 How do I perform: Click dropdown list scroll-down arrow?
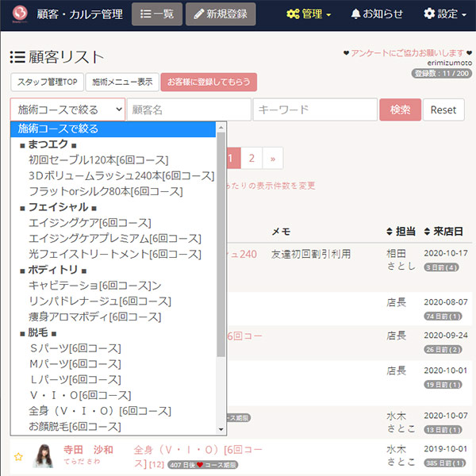[221, 429]
